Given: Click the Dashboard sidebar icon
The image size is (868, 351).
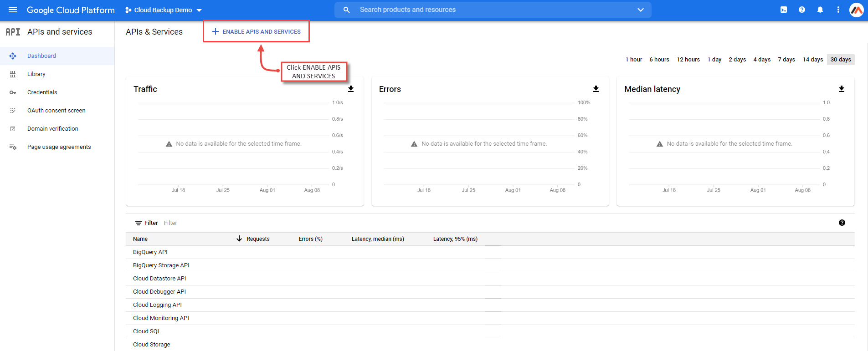Looking at the screenshot, I should 13,56.
